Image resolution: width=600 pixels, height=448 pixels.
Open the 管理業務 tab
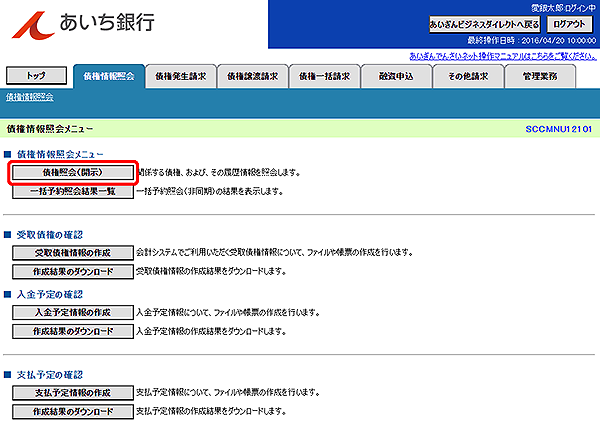pyautogui.click(x=540, y=76)
